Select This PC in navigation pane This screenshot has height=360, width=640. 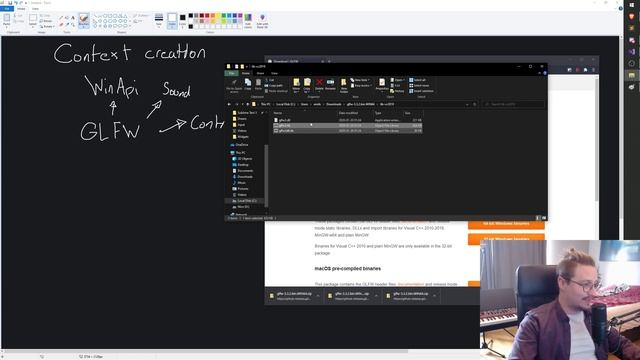(x=238, y=153)
